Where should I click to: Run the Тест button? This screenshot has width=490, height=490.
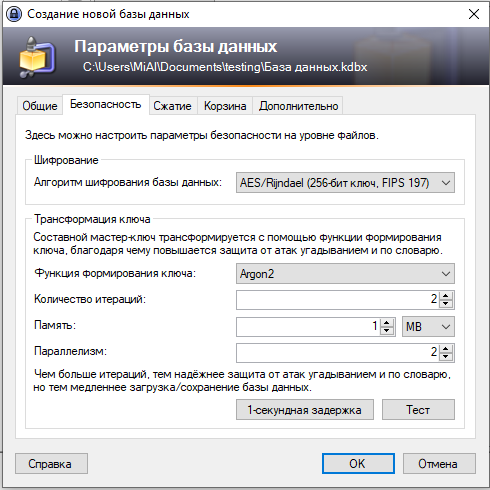click(418, 410)
